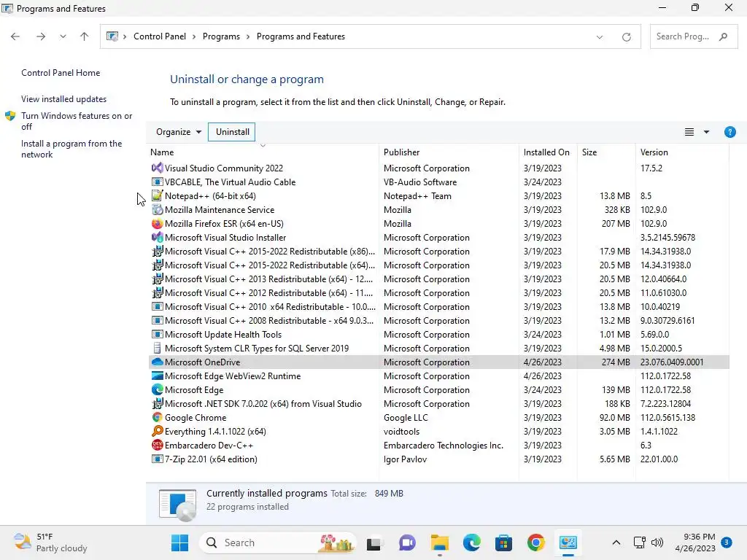Click the refresh icon in address bar

click(627, 36)
